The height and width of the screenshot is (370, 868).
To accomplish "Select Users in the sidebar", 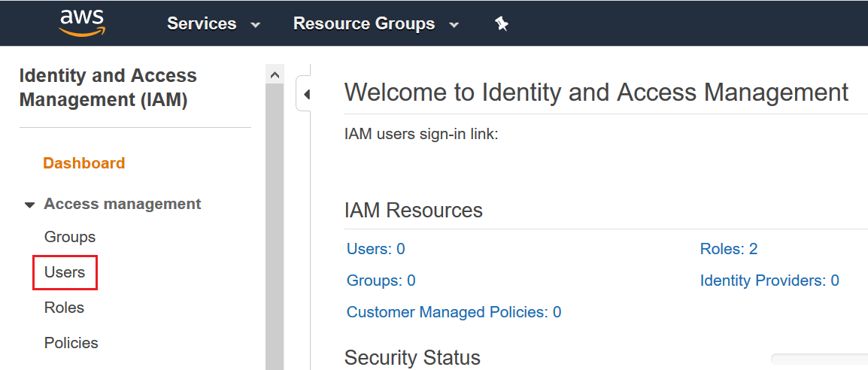I will (x=65, y=272).
